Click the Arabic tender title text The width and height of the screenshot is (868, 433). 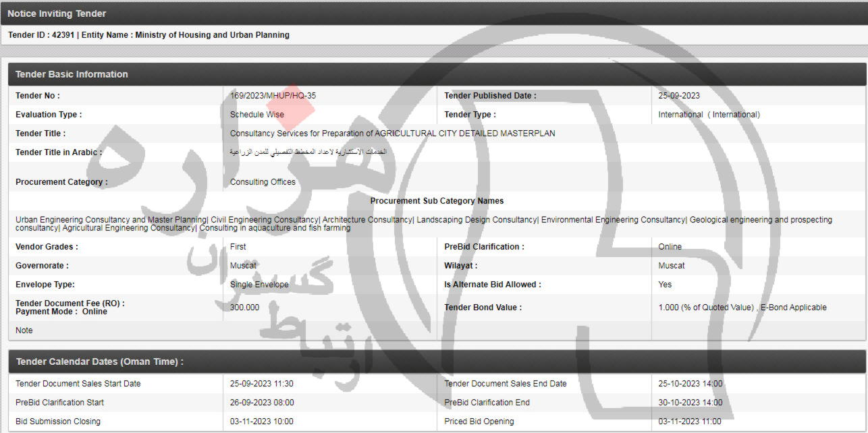point(308,152)
